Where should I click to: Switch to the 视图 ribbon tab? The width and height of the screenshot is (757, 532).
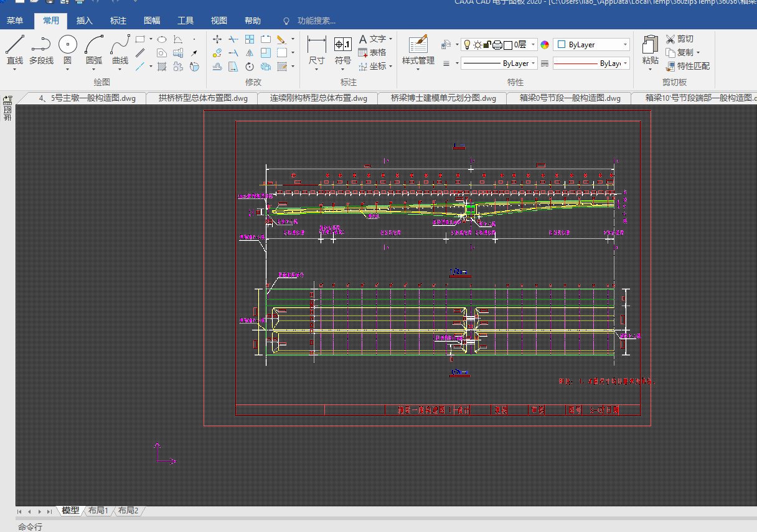[x=219, y=21]
